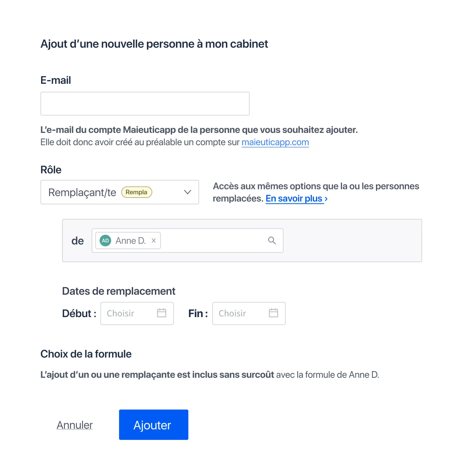Click the de replacement search box
This screenshot has height=476, width=464.
(x=213, y=240)
